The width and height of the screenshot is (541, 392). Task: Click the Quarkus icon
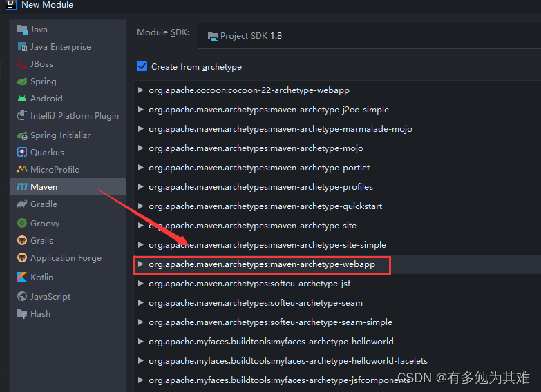tap(22, 152)
